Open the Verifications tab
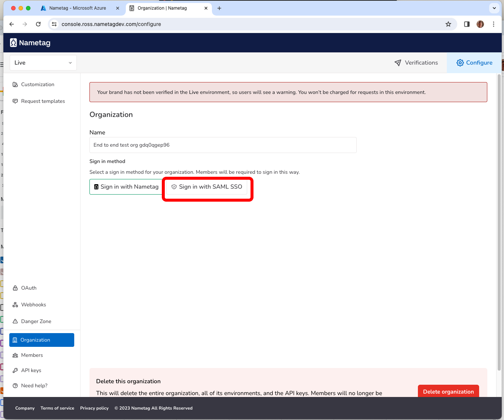Image resolution: width=504 pixels, height=420 pixels. tap(416, 63)
